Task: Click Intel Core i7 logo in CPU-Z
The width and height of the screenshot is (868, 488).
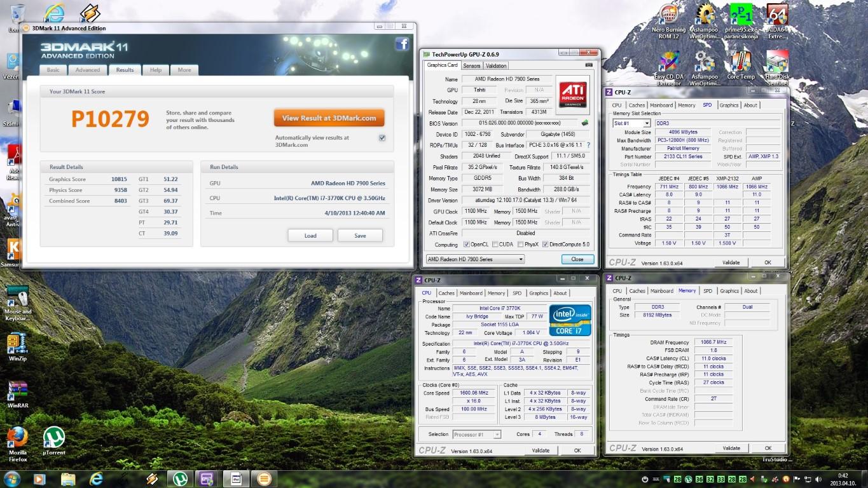Action: 570,320
